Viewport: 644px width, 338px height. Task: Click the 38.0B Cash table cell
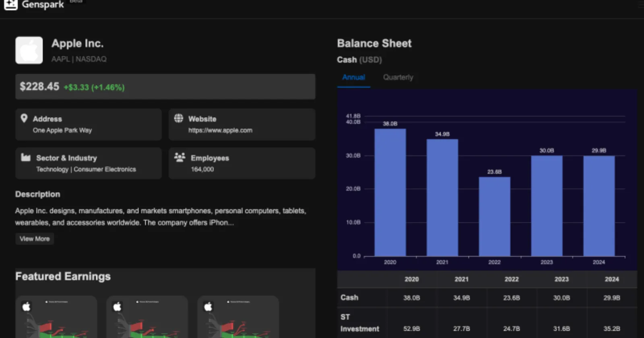[411, 298]
